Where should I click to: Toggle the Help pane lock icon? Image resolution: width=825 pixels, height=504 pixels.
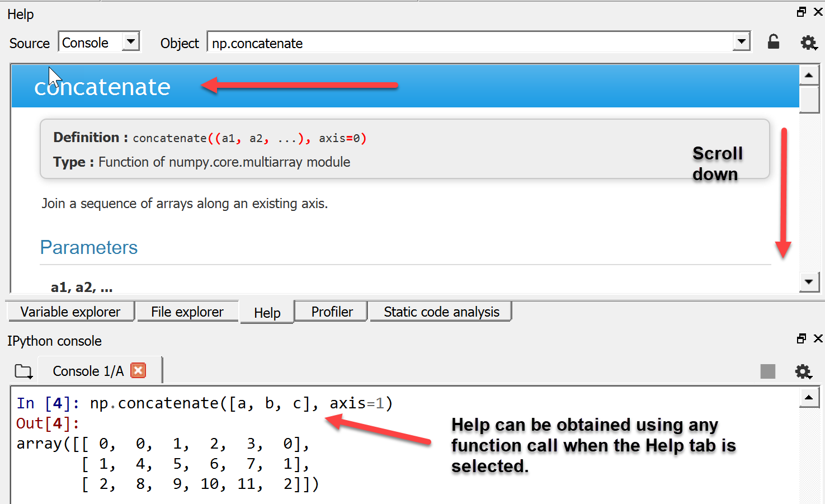coord(773,42)
